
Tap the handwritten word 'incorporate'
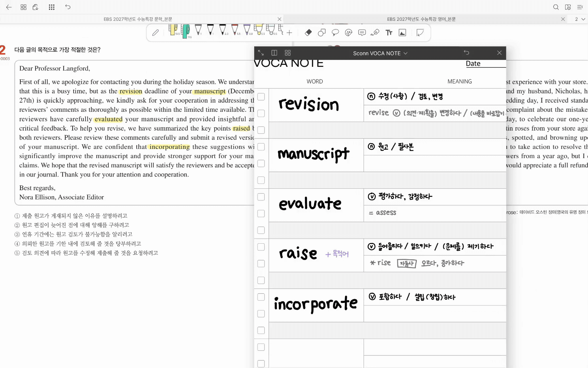pyautogui.click(x=316, y=304)
